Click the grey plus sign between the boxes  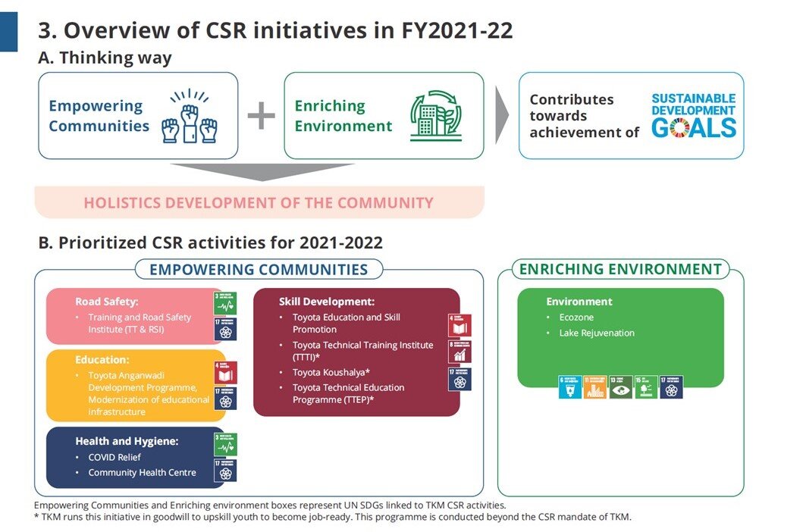click(x=261, y=117)
